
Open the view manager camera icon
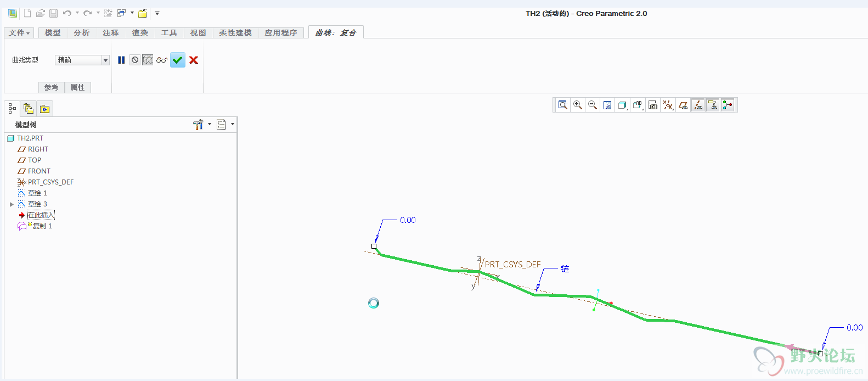(x=653, y=105)
